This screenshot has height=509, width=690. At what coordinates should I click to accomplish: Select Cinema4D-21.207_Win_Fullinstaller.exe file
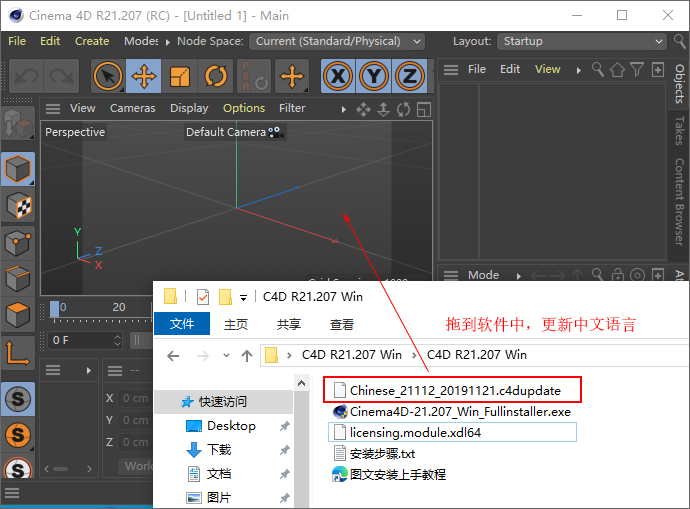point(452,412)
